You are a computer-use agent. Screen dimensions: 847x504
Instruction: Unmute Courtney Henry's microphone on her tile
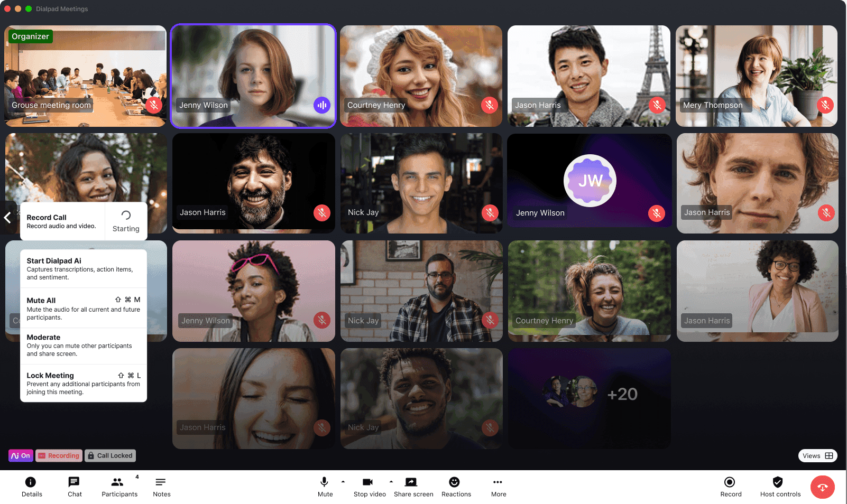click(489, 105)
